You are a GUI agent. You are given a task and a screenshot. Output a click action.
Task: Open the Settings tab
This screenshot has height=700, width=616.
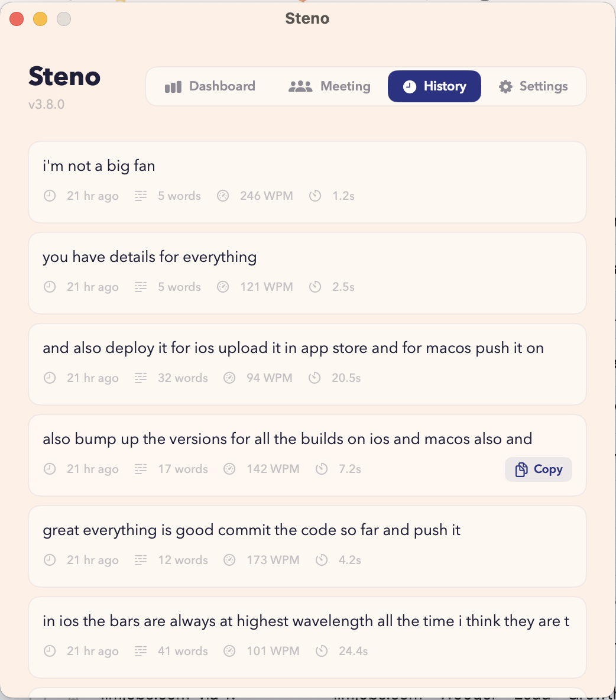pyautogui.click(x=533, y=86)
